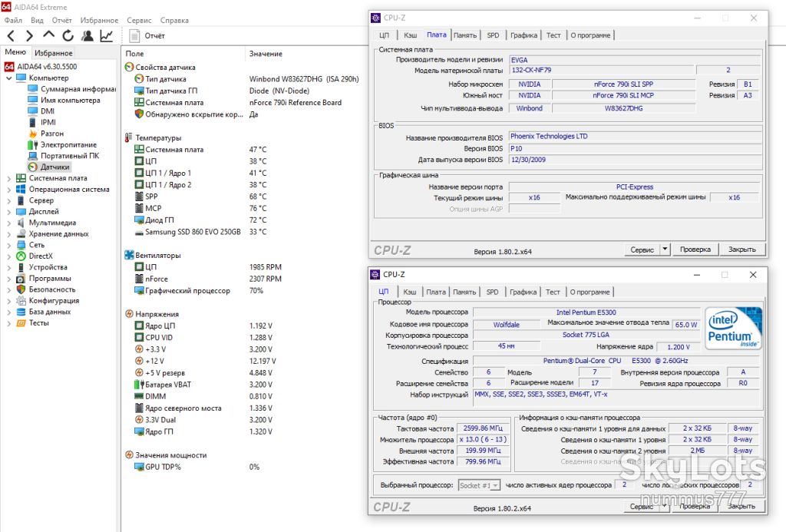786x532 pixels.
Task: Open the user icon in AIDA64 toolbar
Action: click(x=88, y=35)
